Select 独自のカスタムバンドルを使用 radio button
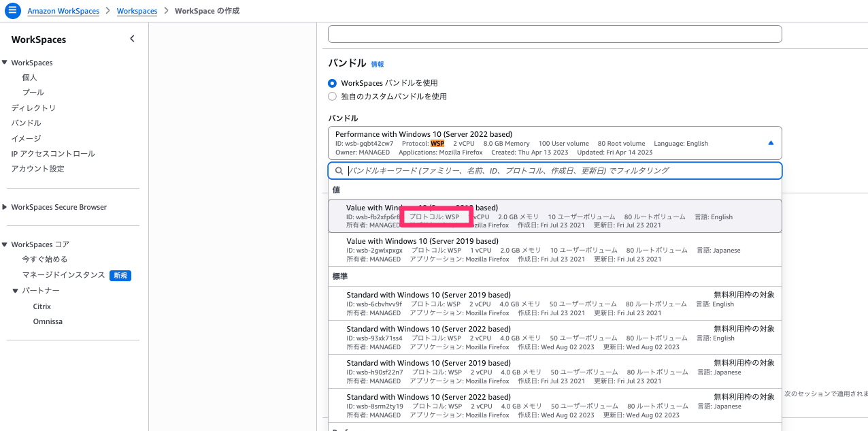Viewport: 868px width, 431px height. [333, 97]
